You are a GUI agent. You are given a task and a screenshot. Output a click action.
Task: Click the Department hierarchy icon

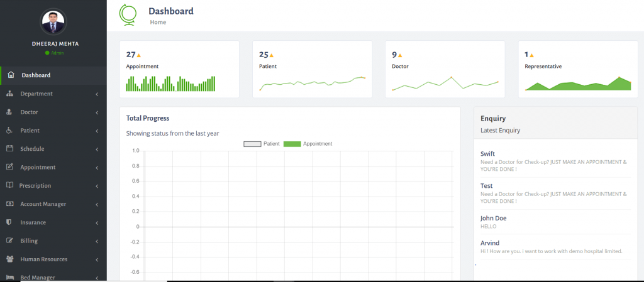[10, 94]
